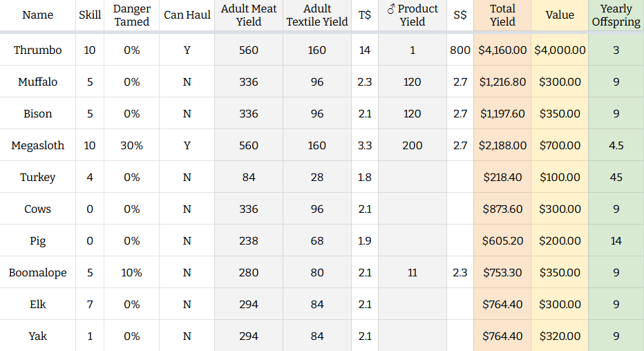The image size is (644, 351).
Task: Select the Yak value cell $320.00
Action: 560,336
